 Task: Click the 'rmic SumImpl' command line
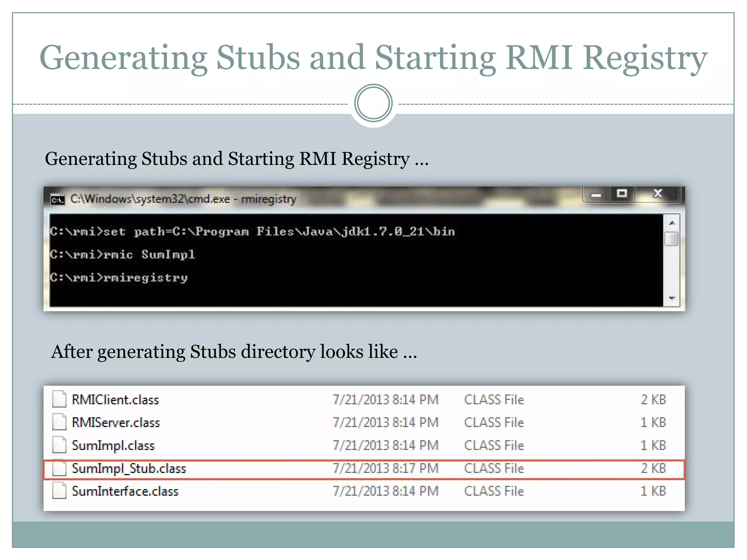(x=123, y=254)
